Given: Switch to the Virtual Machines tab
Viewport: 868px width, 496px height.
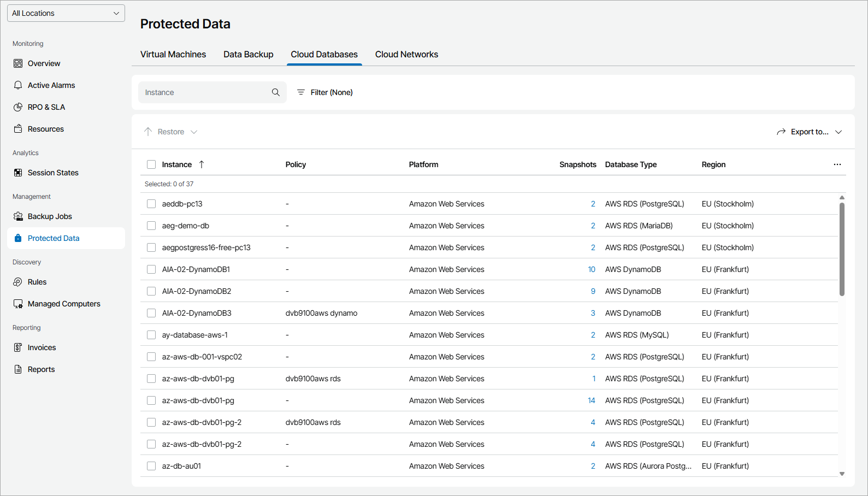Looking at the screenshot, I should tap(173, 55).
